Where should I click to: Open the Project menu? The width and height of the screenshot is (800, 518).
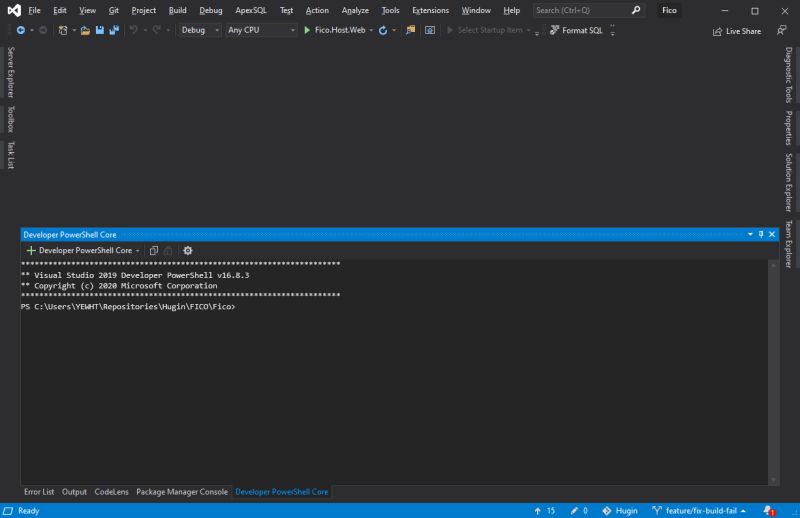pos(143,10)
